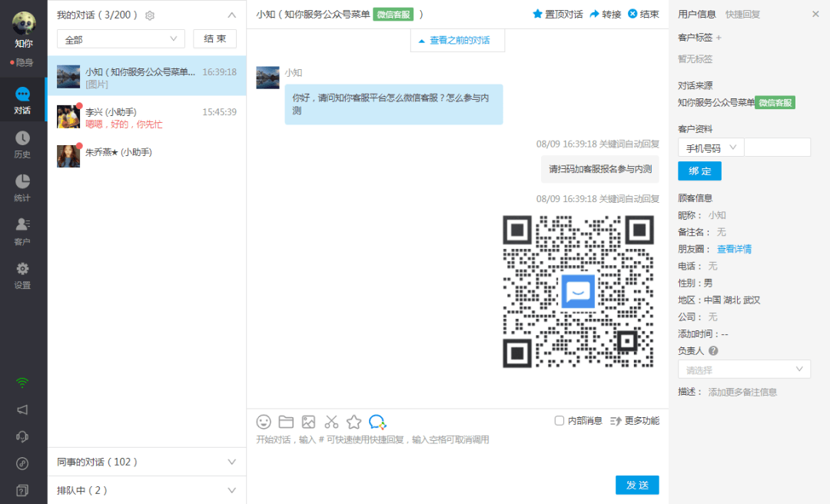830x504 pixels.
Task: Click the 负责人 help question mark
Action: (713, 350)
